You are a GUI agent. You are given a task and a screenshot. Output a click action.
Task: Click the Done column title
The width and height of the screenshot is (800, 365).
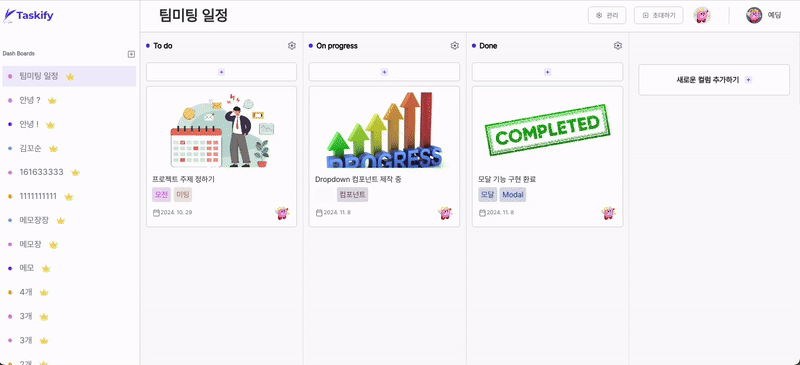488,46
